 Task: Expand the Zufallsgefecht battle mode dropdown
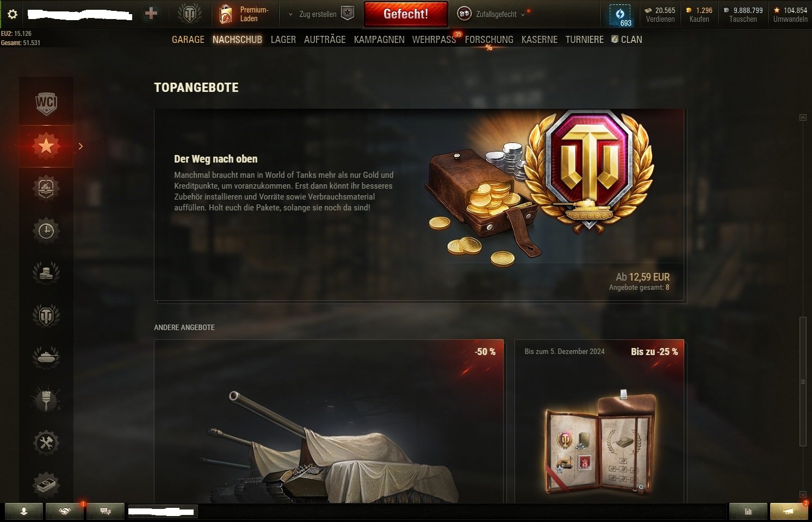(492, 14)
